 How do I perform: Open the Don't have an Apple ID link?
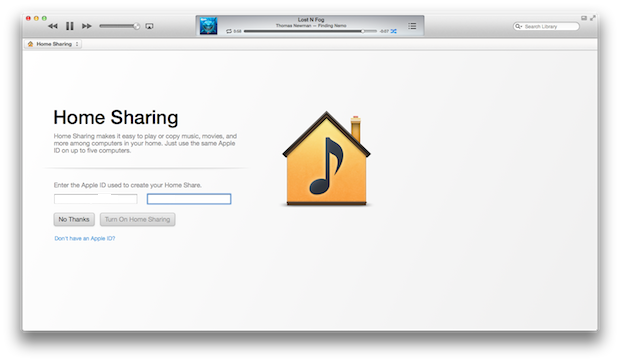point(85,238)
